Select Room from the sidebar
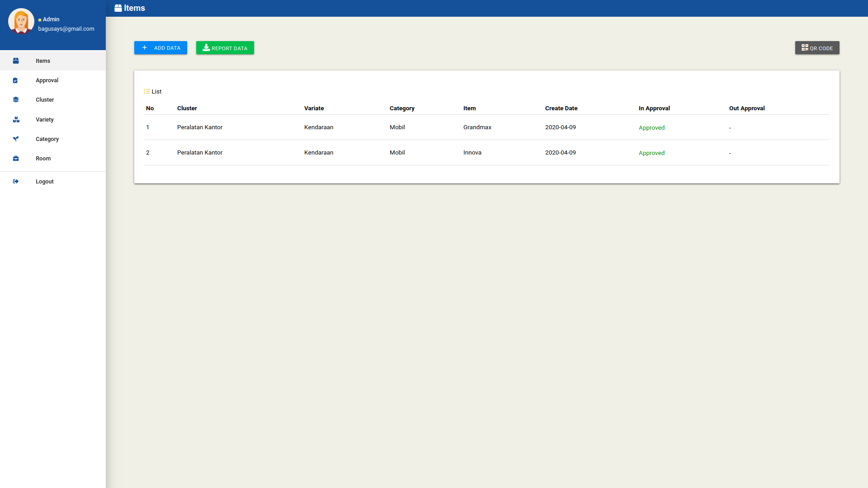 click(x=43, y=159)
